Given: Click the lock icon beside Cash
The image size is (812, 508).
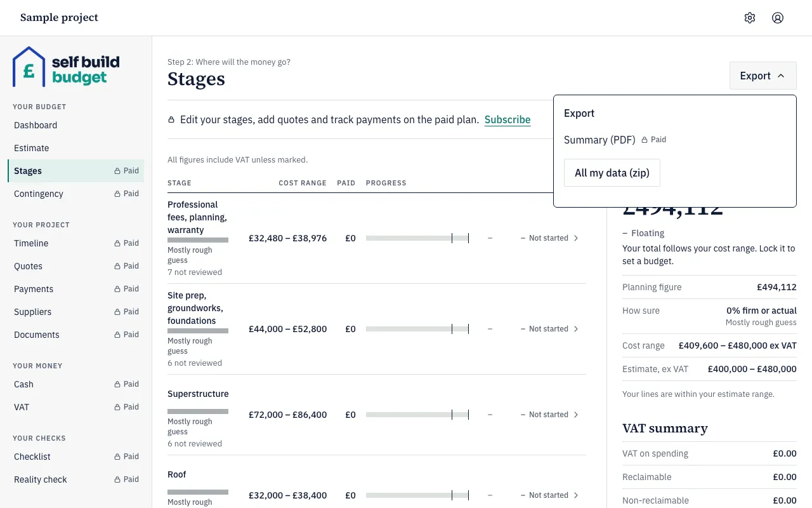Looking at the screenshot, I should click(117, 384).
